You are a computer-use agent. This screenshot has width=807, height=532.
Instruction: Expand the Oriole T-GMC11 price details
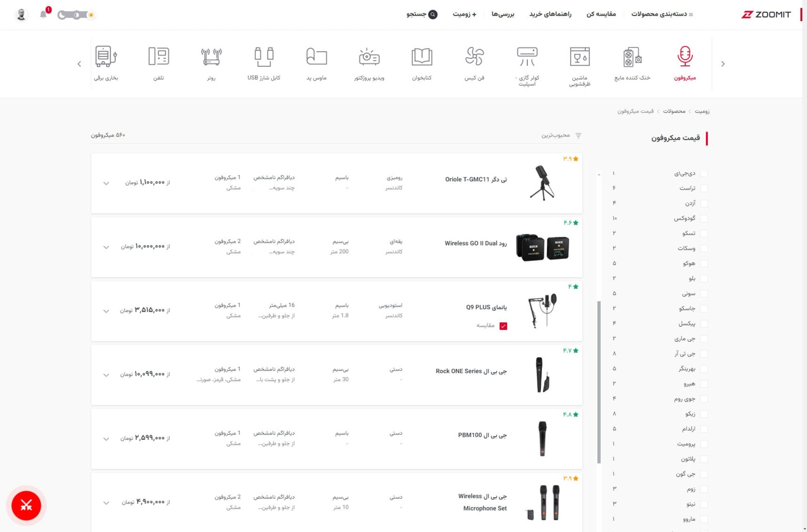tap(106, 183)
